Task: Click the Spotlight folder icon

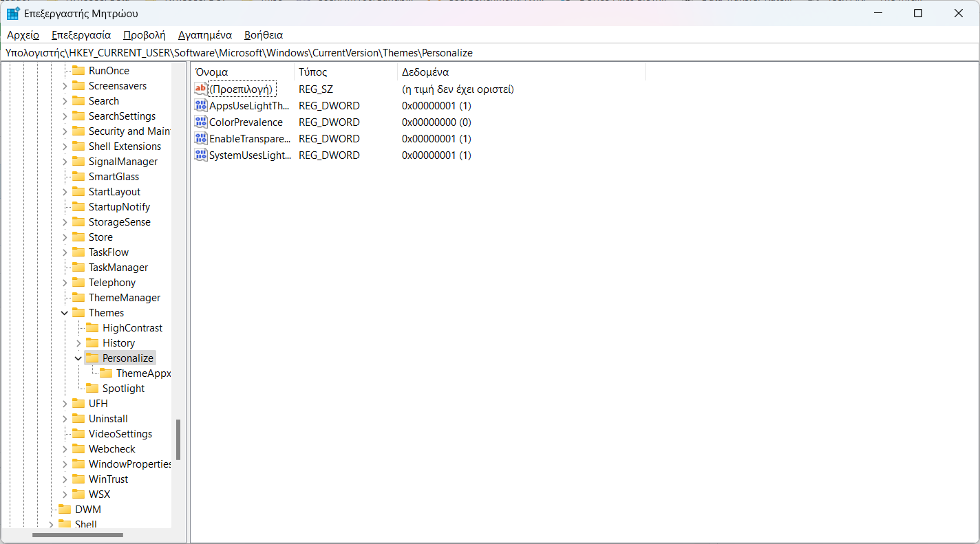Action: pyautogui.click(x=92, y=388)
